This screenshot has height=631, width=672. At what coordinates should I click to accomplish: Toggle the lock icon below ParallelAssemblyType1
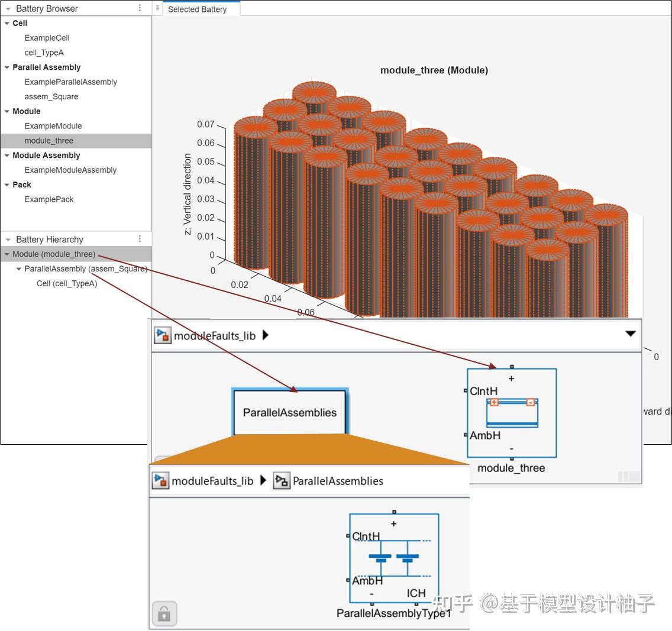164,613
